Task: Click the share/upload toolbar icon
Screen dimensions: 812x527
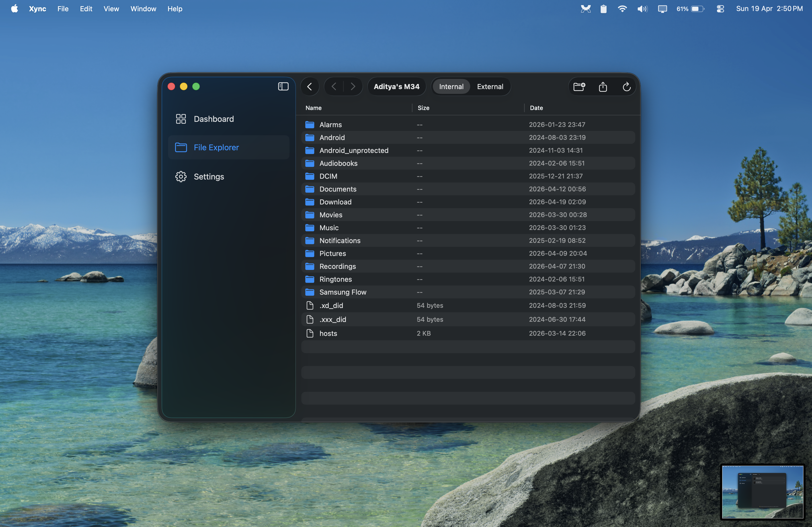Action: (603, 87)
